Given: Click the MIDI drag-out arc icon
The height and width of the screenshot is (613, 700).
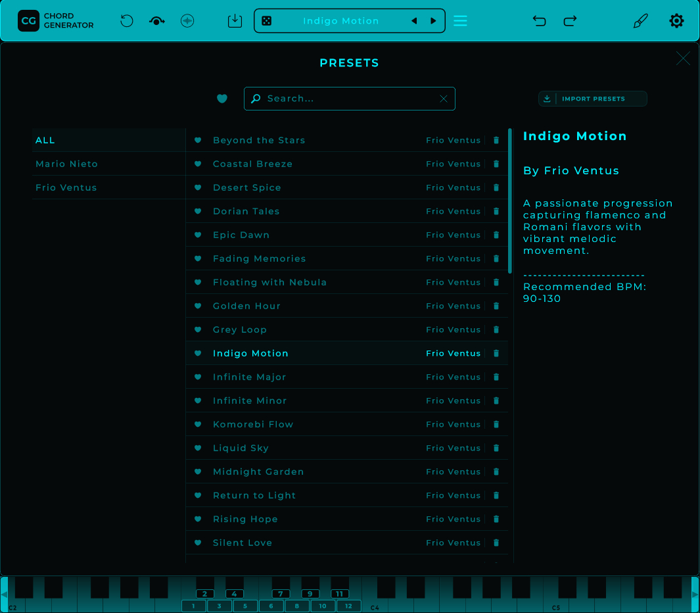Looking at the screenshot, I should click(x=156, y=21).
